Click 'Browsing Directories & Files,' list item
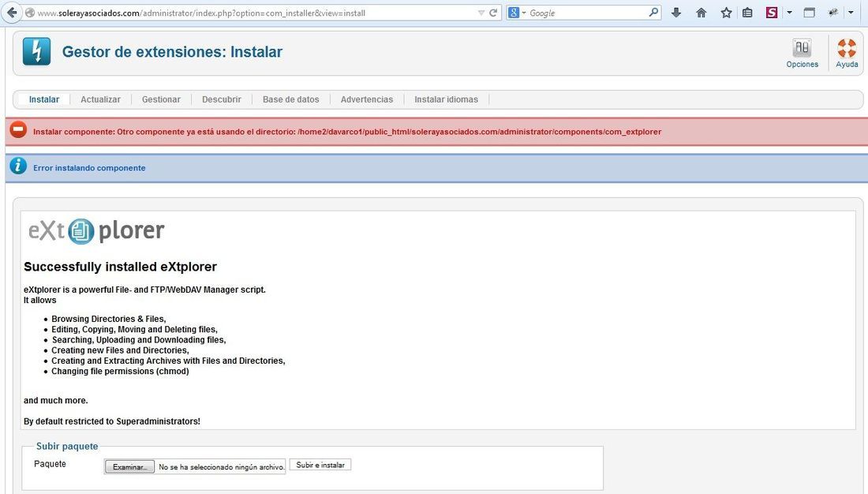 (109, 319)
